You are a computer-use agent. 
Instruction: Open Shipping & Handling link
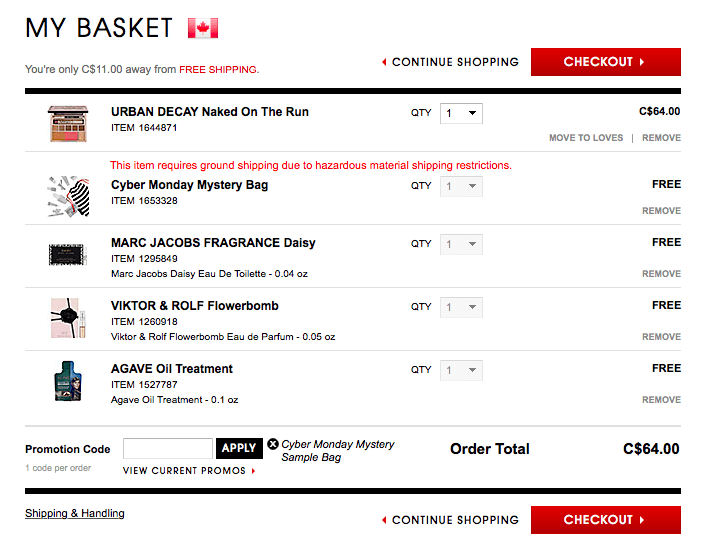[75, 513]
